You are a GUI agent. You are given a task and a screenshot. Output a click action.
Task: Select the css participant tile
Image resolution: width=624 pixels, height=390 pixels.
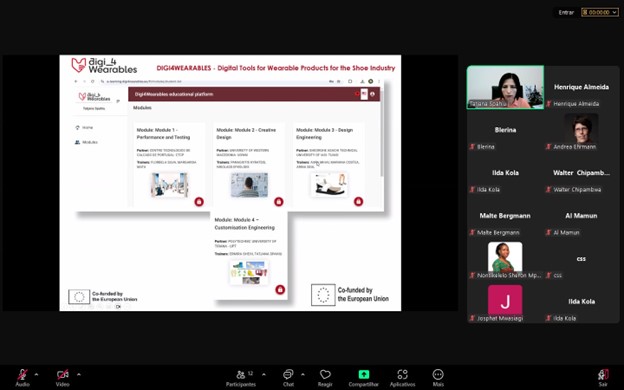(x=581, y=259)
